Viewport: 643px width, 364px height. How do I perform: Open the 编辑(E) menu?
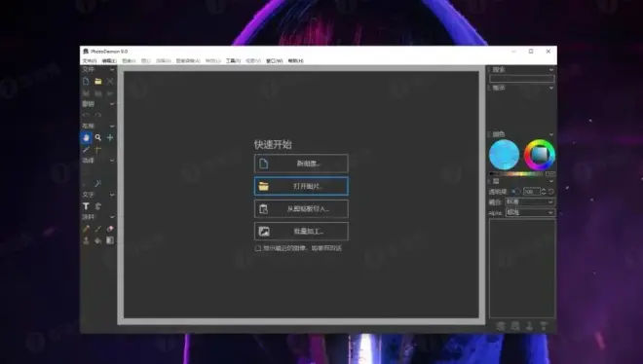(109, 60)
